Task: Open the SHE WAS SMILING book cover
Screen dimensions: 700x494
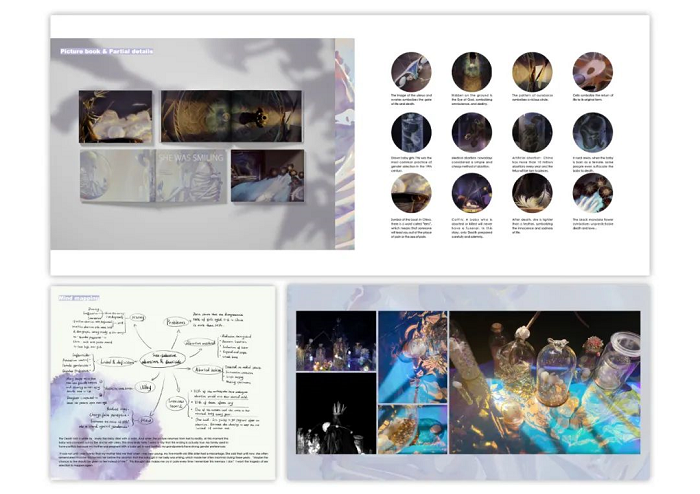Action: [190, 176]
